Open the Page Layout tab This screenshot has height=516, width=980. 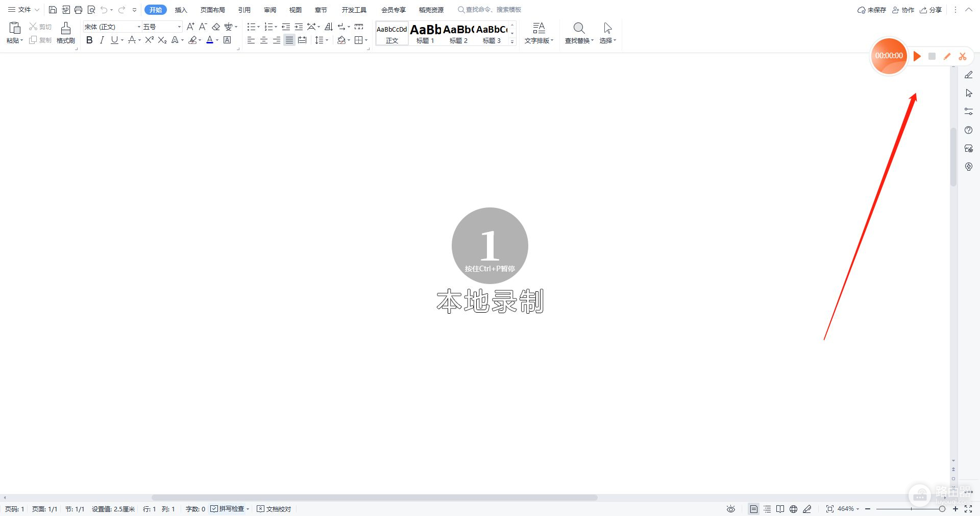212,10
